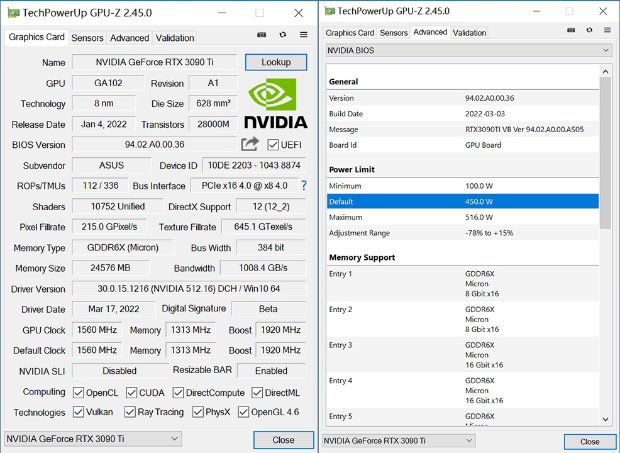Open the hamburger menu in left window

[x=303, y=34]
